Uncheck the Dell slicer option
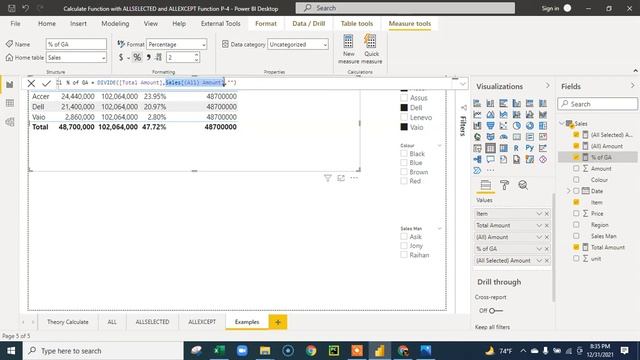The image size is (640, 360). [x=404, y=108]
